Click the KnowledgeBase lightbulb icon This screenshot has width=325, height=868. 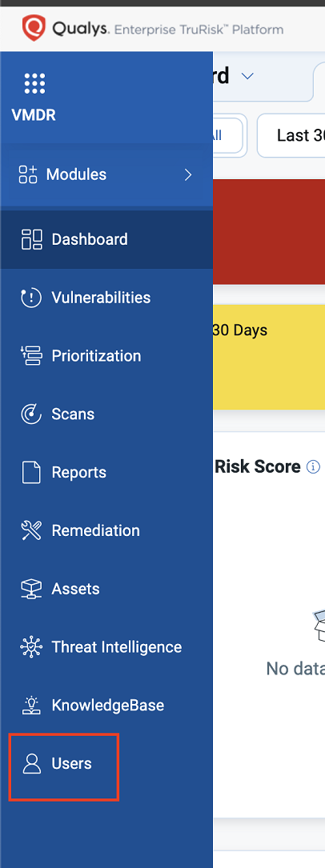31,706
